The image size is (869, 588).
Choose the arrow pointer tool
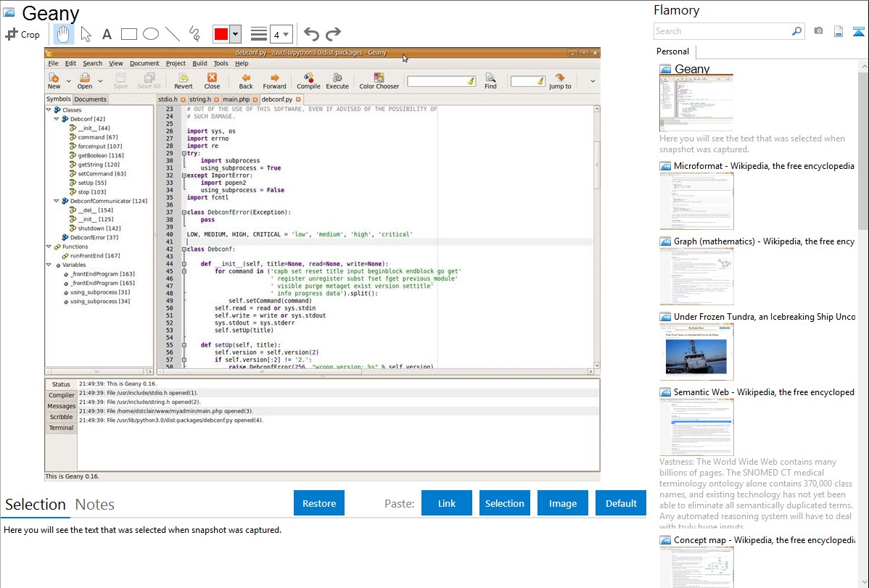(x=86, y=34)
